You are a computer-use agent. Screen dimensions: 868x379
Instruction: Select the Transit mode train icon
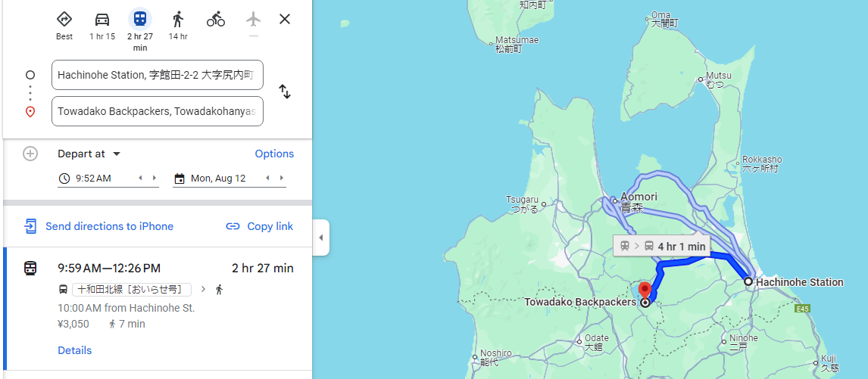[140, 20]
